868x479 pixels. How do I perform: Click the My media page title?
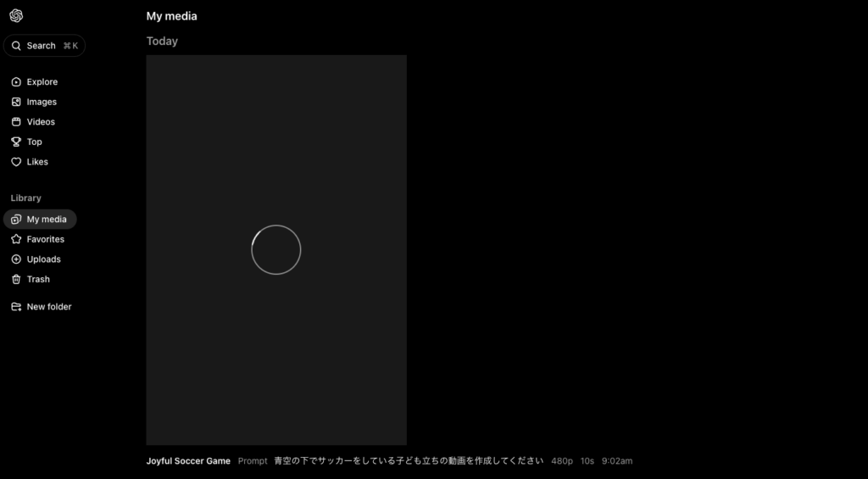click(171, 16)
